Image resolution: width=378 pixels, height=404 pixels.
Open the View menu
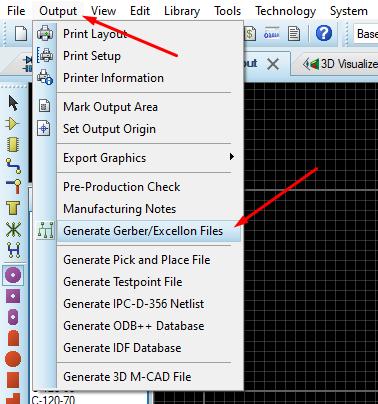103,11
